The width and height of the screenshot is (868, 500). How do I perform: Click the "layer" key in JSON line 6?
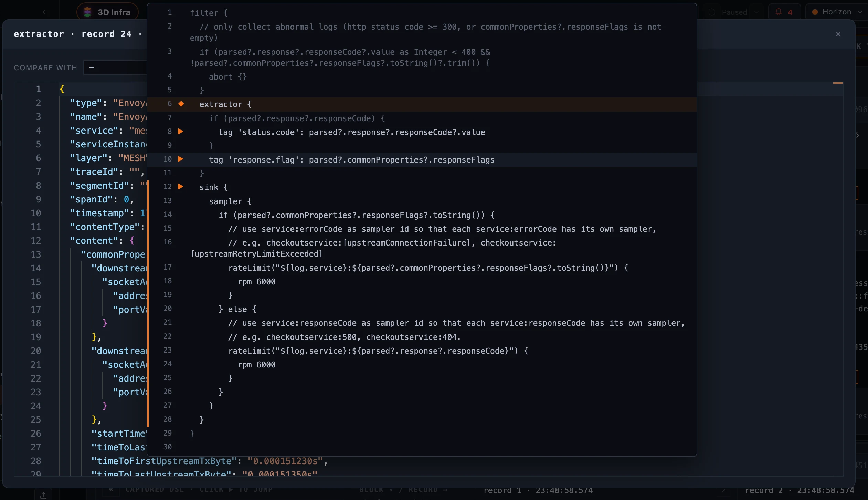tap(88, 158)
